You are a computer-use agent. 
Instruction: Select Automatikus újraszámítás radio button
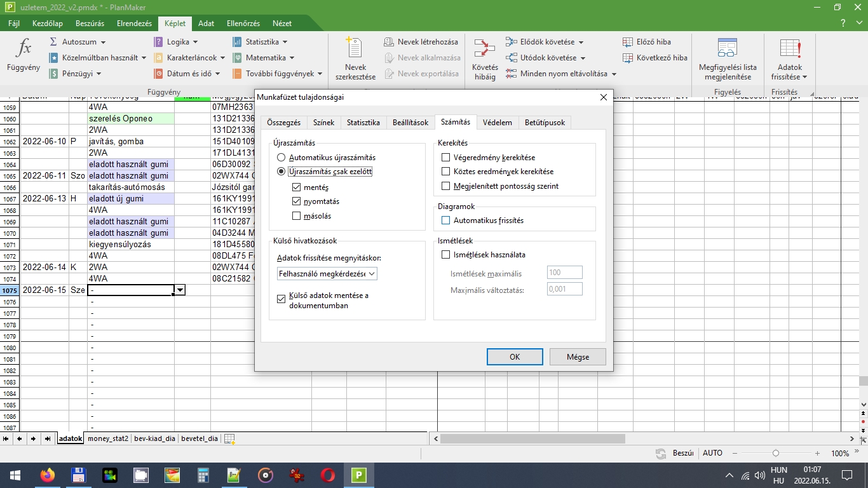(x=281, y=157)
